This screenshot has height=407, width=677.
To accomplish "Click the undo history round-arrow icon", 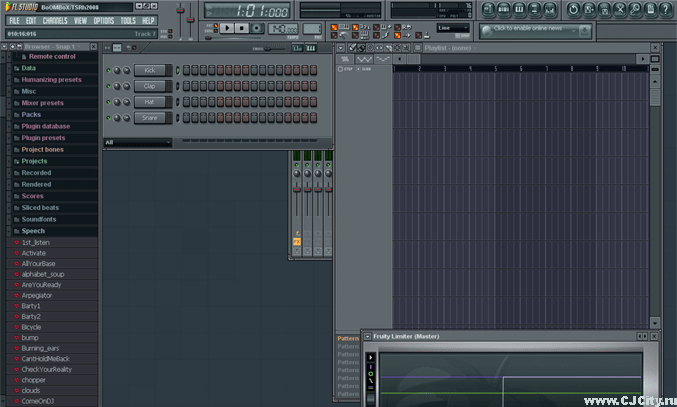I will tap(573, 9).
